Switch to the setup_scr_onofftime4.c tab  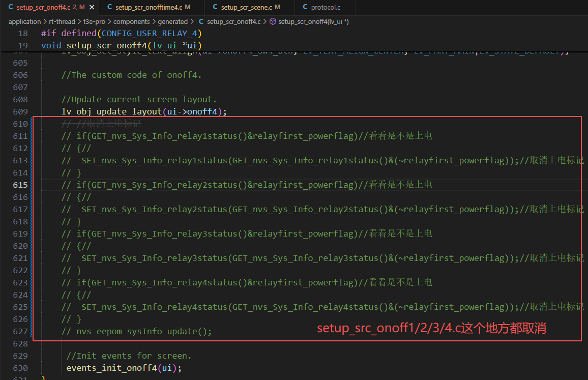click(x=149, y=7)
